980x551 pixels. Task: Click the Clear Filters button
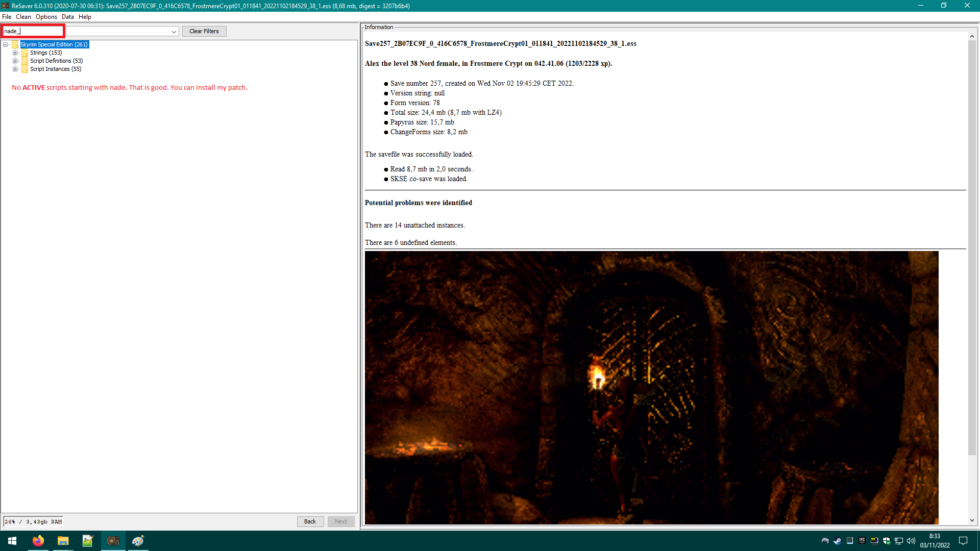(204, 31)
